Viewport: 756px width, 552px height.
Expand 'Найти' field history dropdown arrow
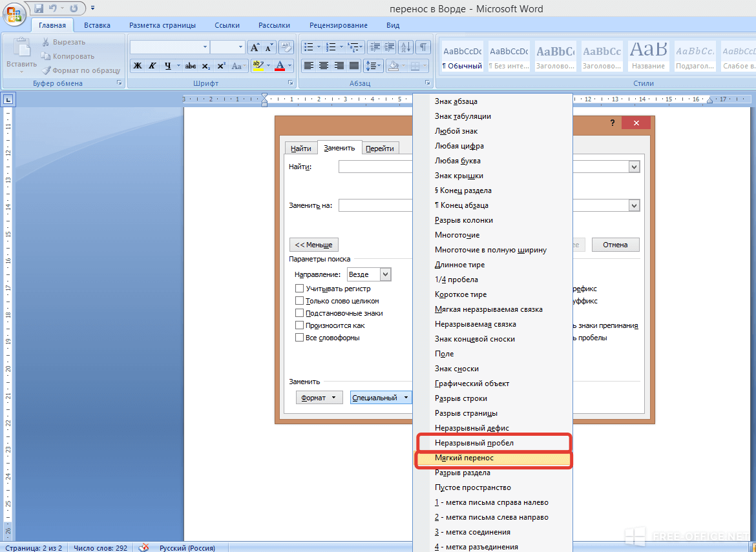(635, 167)
